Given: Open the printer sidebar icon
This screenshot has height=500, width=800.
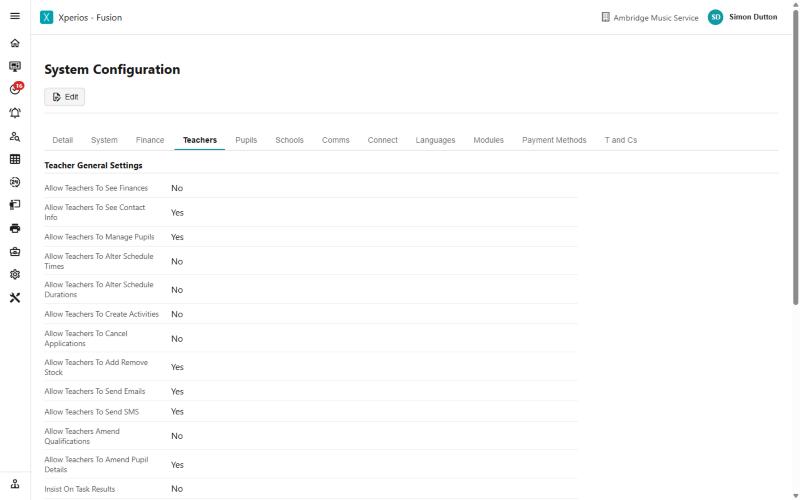Looking at the screenshot, I should (15, 228).
